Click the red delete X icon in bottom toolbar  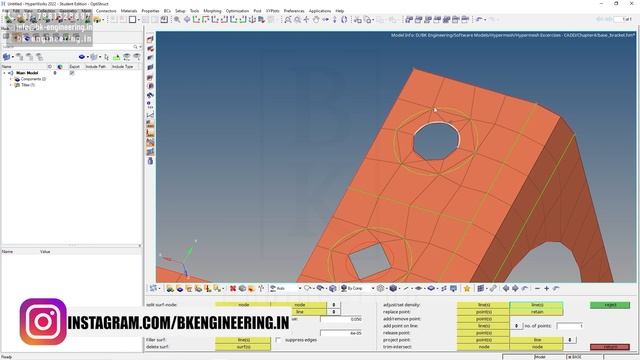click(x=233, y=289)
